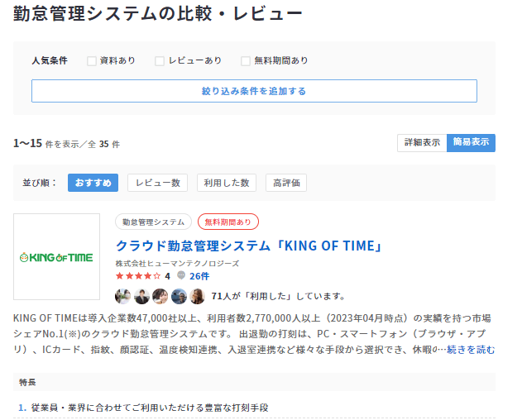The width and height of the screenshot is (522, 420).
Task: Click the 勤怠管理システム category tag
Action: click(153, 222)
